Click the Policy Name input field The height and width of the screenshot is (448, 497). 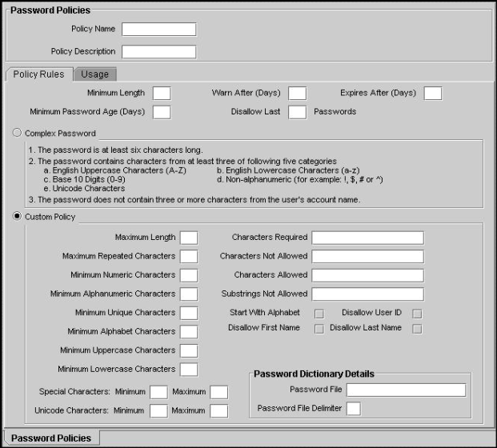coord(158,29)
